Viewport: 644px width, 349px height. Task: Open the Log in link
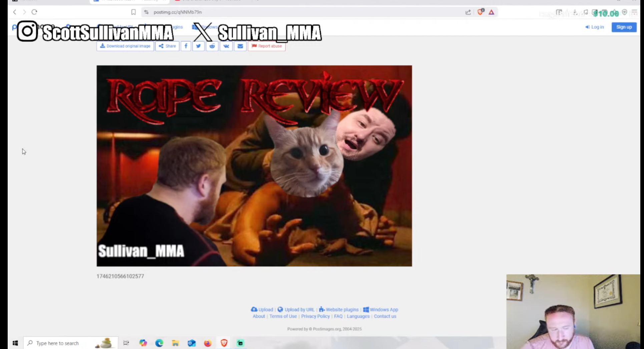[595, 27]
